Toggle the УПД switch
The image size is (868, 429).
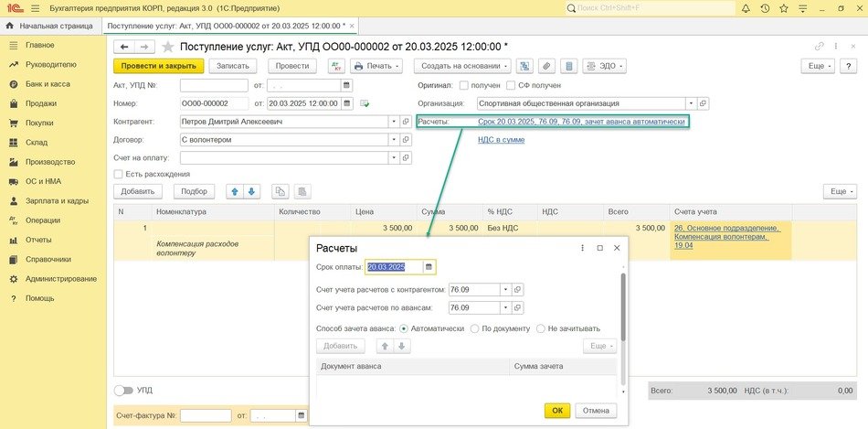(x=122, y=390)
